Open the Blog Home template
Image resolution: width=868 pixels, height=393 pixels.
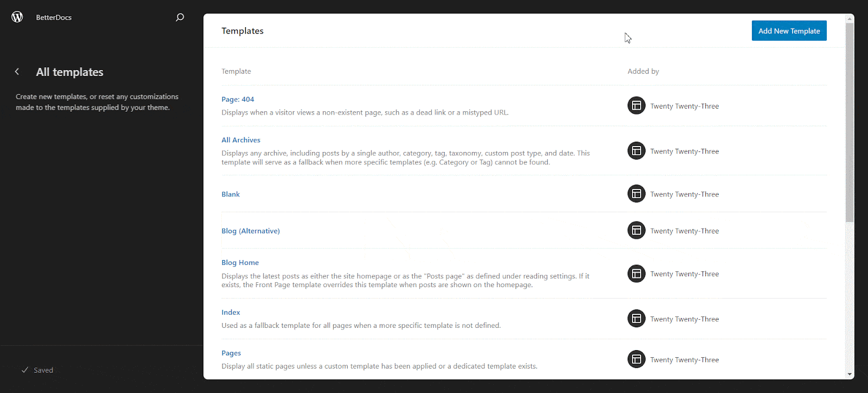pos(240,262)
